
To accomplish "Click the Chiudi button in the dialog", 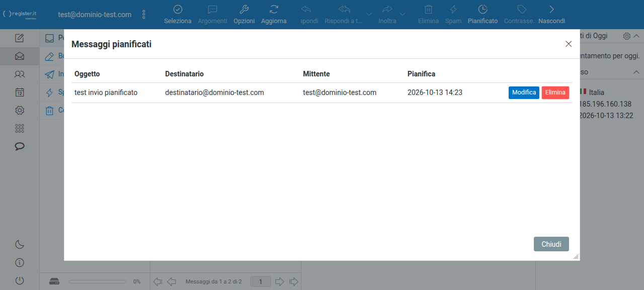I will tap(551, 244).
